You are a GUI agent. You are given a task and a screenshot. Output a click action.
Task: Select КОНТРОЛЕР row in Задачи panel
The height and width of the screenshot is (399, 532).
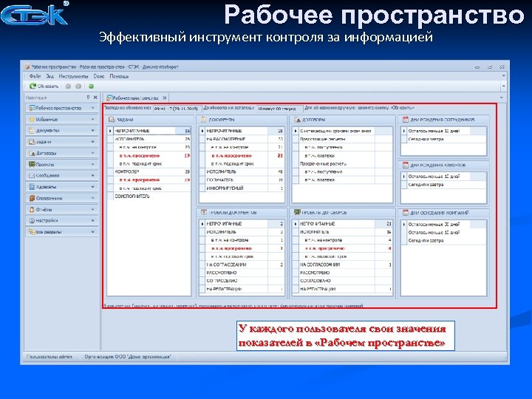pos(149,171)
